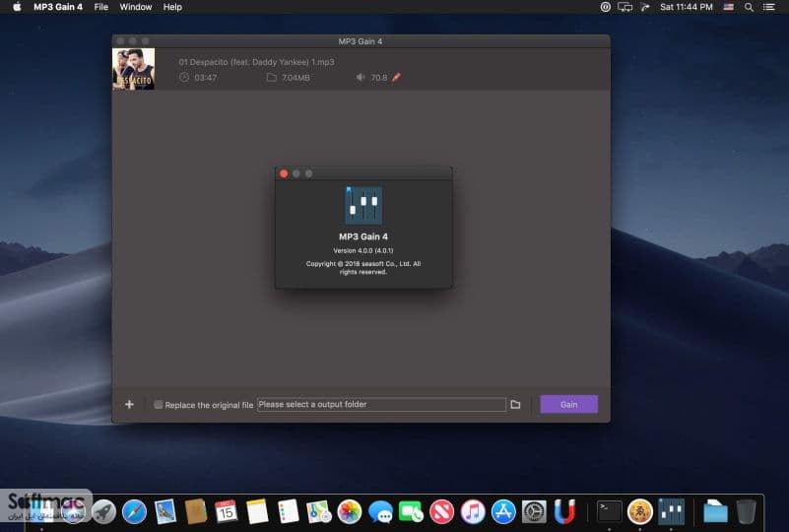Click the clock duration icon beside 03:47
The height and width of the screenshot is (532, 789).
point(184,77)
